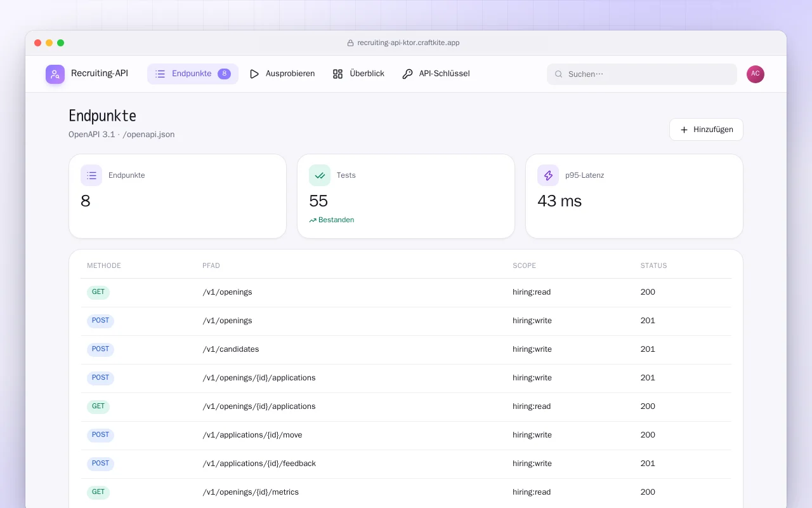812x508 pixels.
Task: Select the POST /v1/candidates row
Action: (x=406, y=350)
